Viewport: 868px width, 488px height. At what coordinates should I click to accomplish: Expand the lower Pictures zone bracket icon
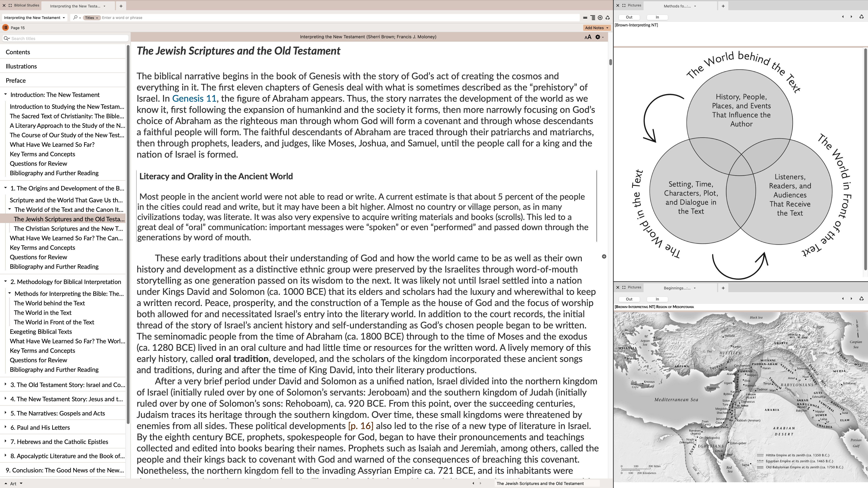(624, 287)
